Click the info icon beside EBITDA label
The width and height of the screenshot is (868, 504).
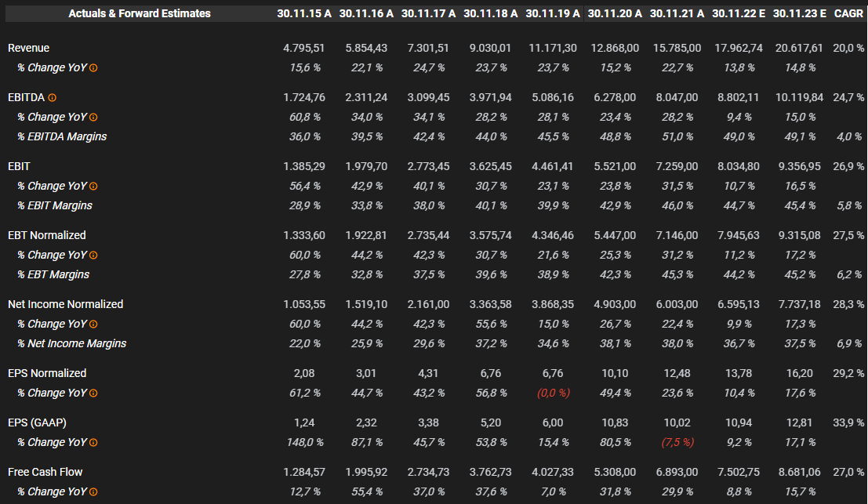[x=53, y=98]
